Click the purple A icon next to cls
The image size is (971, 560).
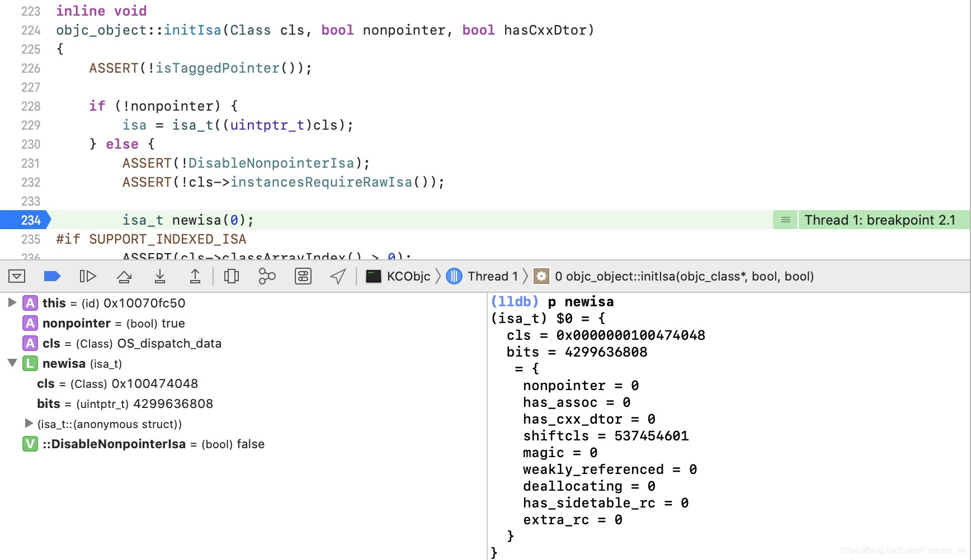(x=30, y=343)
